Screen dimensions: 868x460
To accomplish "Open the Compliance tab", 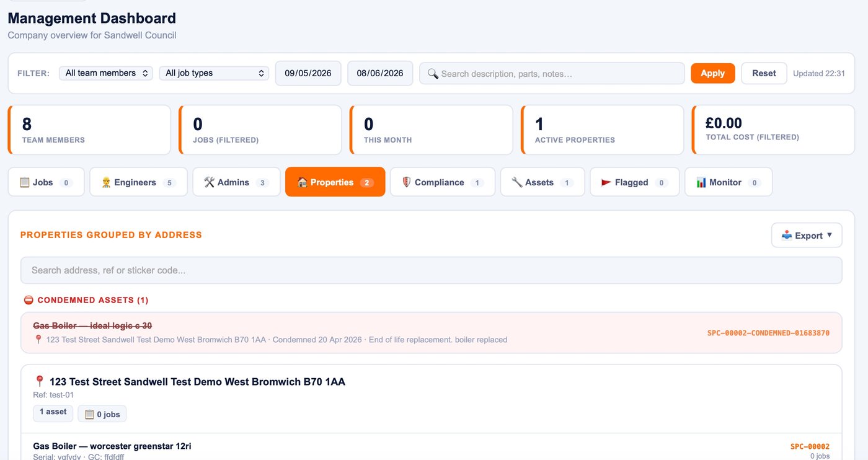I will 443,182.
